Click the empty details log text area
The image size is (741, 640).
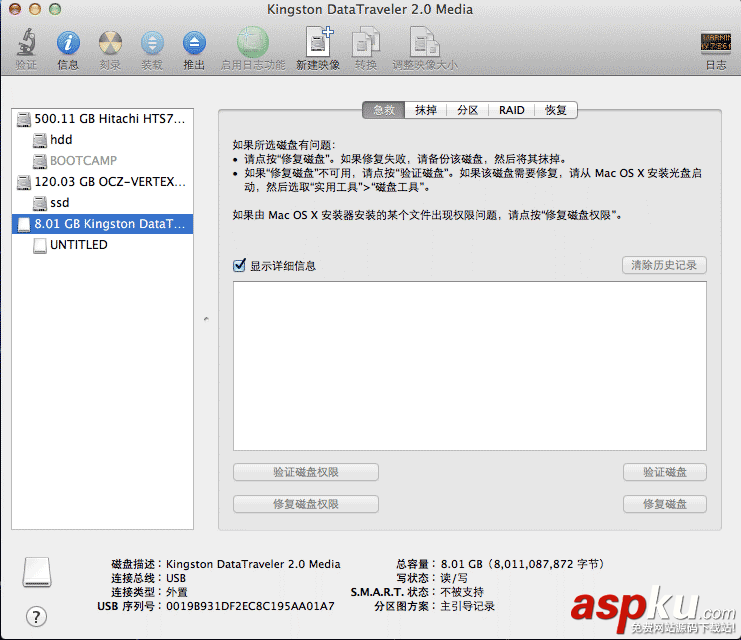[x=470, y=366]
